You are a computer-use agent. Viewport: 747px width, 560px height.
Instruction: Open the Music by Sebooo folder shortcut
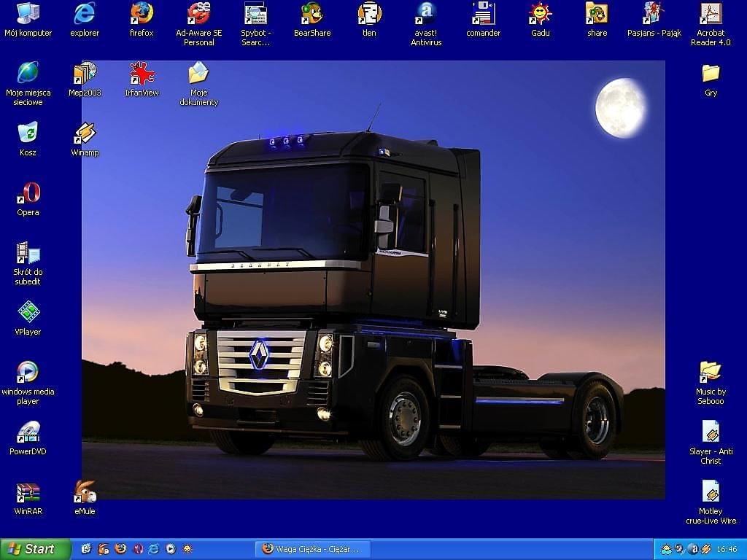tap(711, 383)
